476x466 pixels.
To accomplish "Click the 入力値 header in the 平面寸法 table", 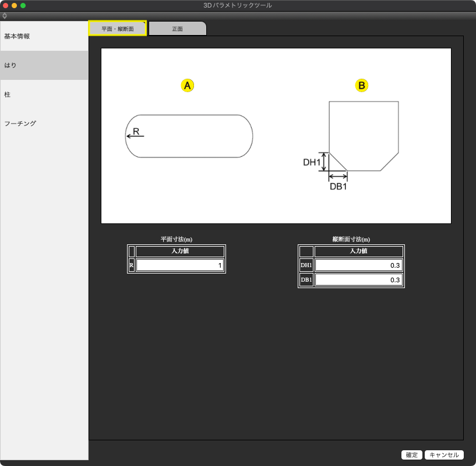I will click(x=180, y=251).
